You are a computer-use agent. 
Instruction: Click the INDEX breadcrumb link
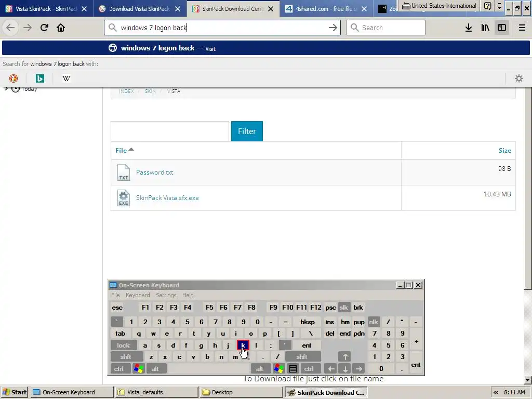(x=126, y=91)
